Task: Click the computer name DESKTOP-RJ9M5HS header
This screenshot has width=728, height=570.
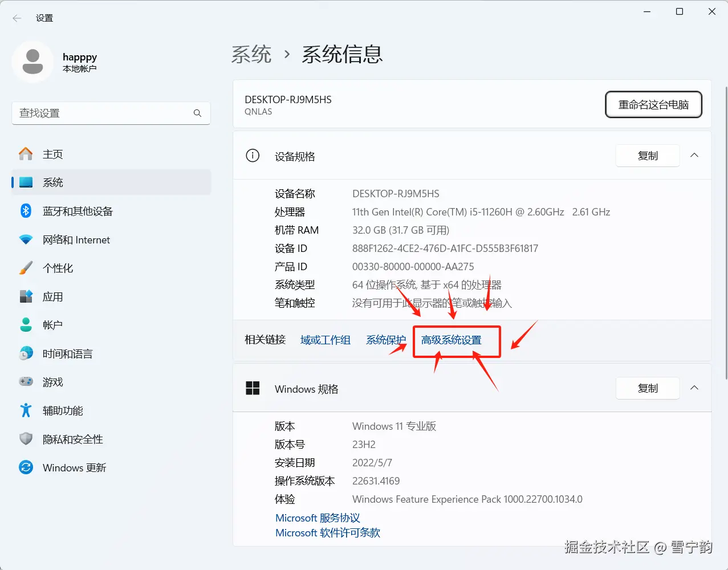Action: click(x=288, y=100)
